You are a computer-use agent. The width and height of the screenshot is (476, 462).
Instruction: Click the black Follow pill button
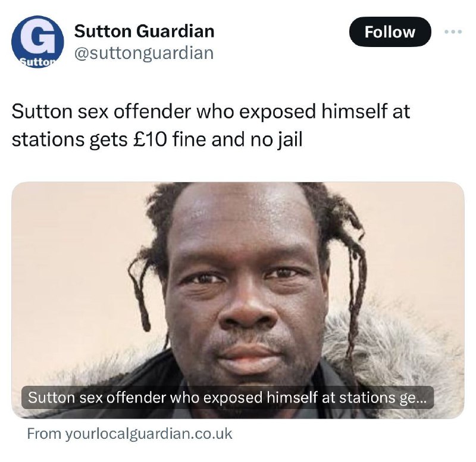point(390,32)
